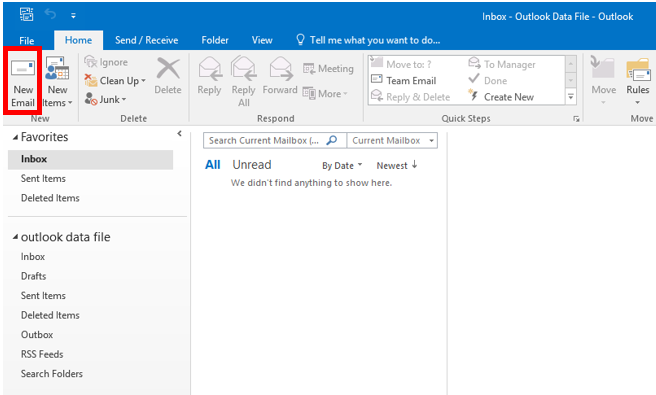Viewport: 656px width, 395px height.
Task: Click the Undo arrow in title bar
Action: click(51, 15)
